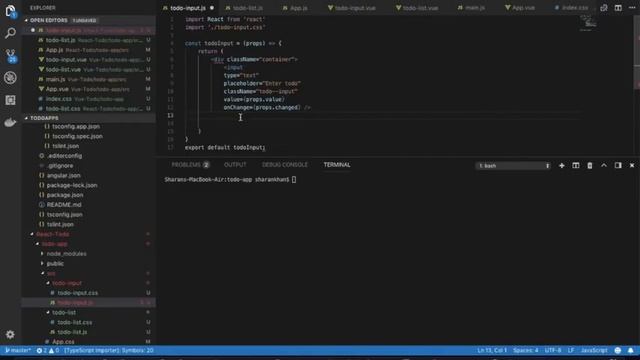Viewport: 640px width, 360px height.
Task: Open errors and warnings count in status bar
Action: pyautogui.click(x=48, y=350)
